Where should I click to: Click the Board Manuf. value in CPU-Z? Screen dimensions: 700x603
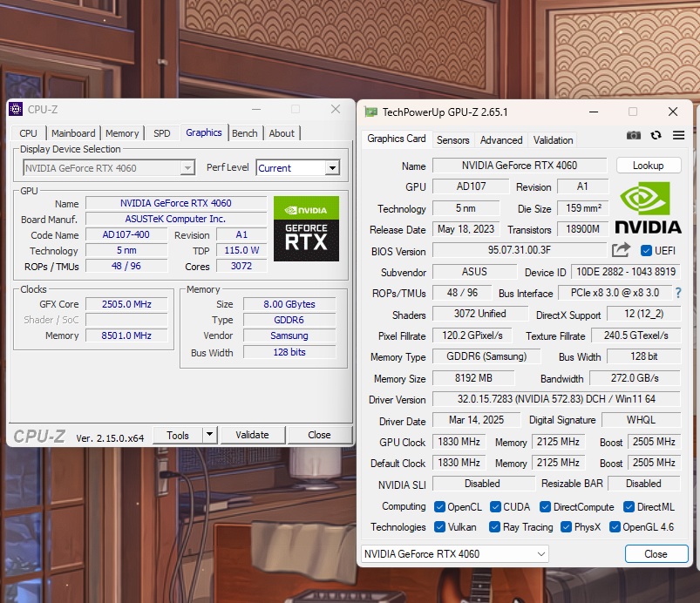pos(176,219)
